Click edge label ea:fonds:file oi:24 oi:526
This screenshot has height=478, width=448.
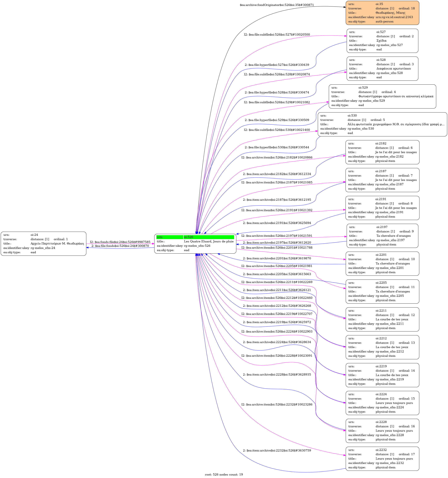point(120,242)
